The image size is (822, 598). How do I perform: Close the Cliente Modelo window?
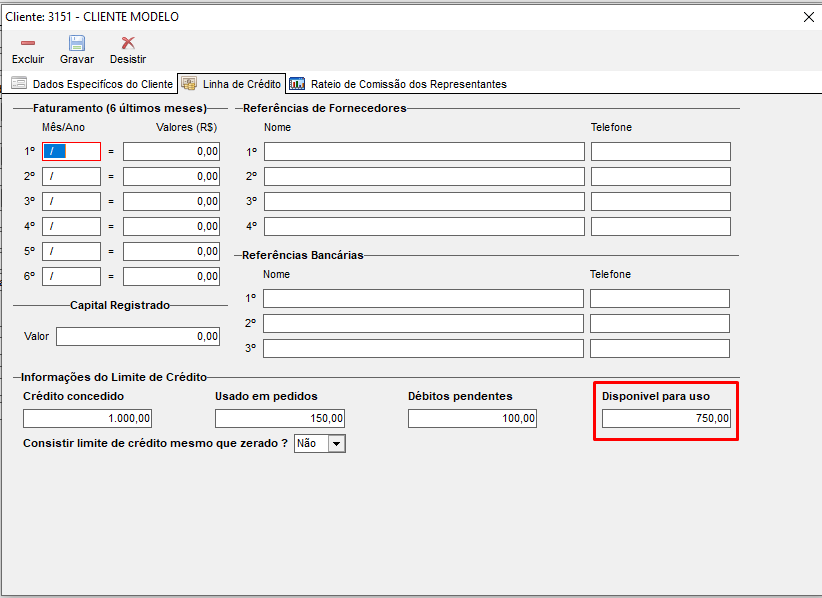click(808, 17)
